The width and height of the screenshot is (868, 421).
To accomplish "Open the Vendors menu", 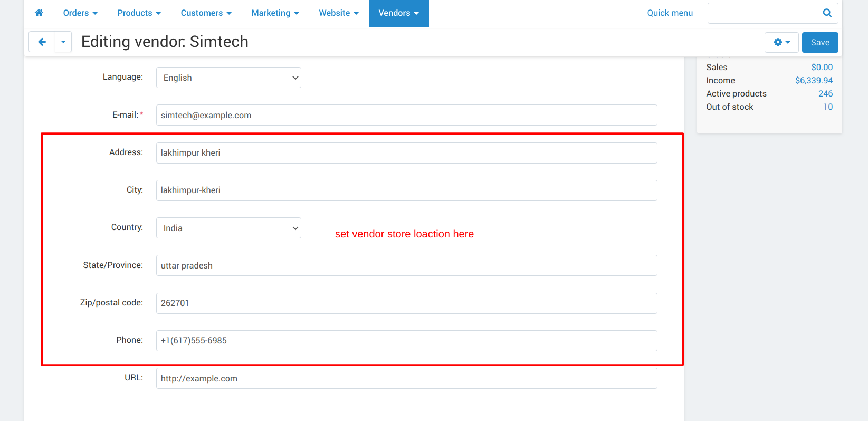I will [x=398, y=13].
